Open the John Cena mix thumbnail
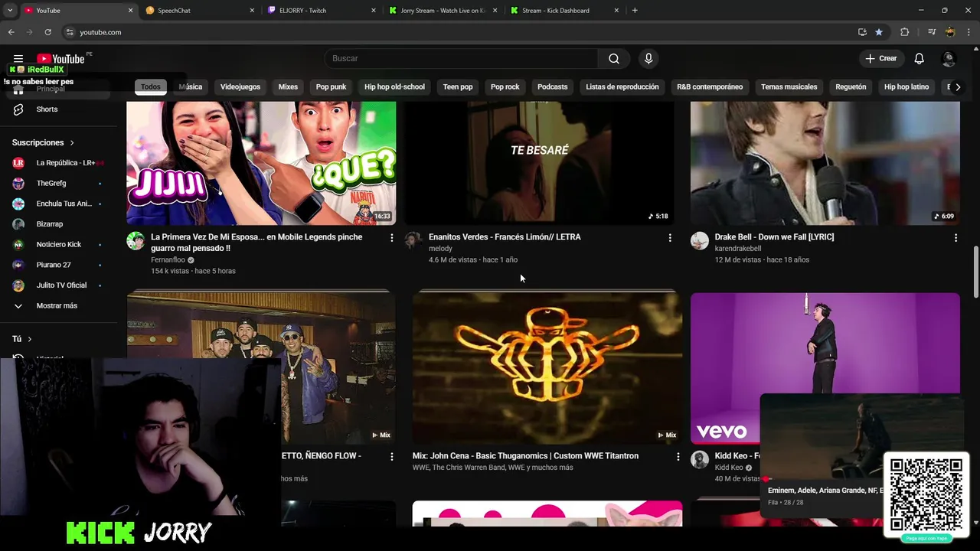 (547, 368)
